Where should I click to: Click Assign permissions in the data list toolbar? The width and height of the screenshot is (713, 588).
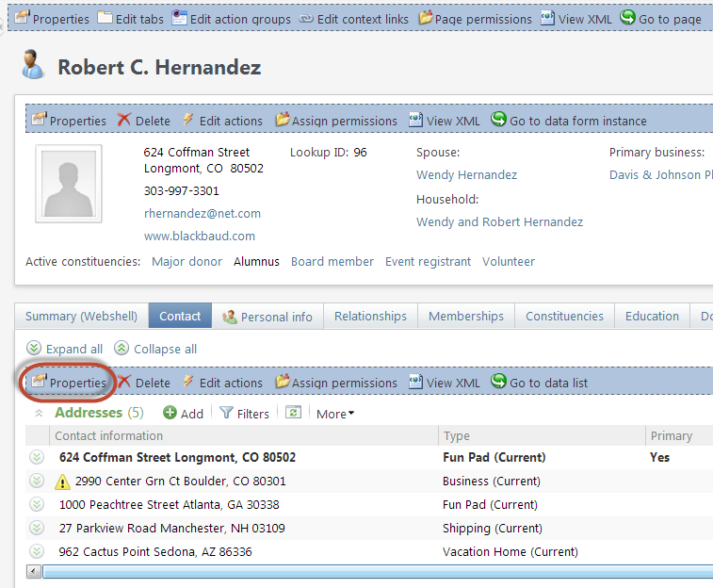click(x=336, y=383)
